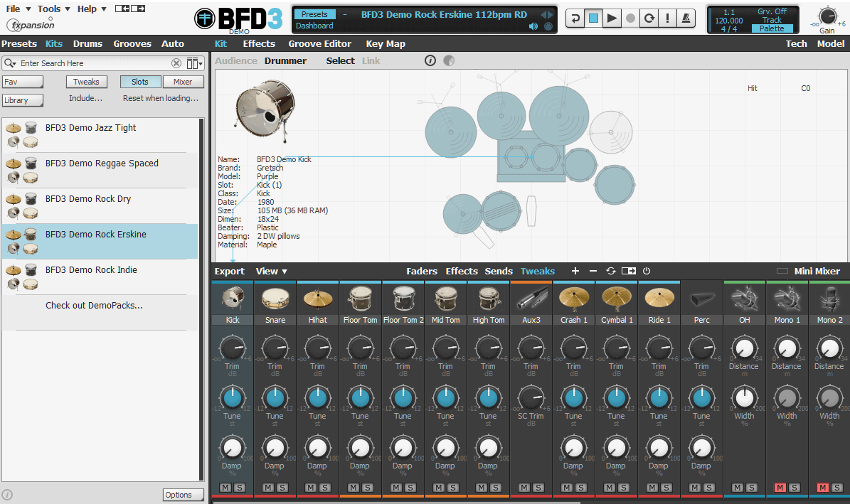Switch to the Groove Editor tab
850x504 pixels.
coord(319,43)
